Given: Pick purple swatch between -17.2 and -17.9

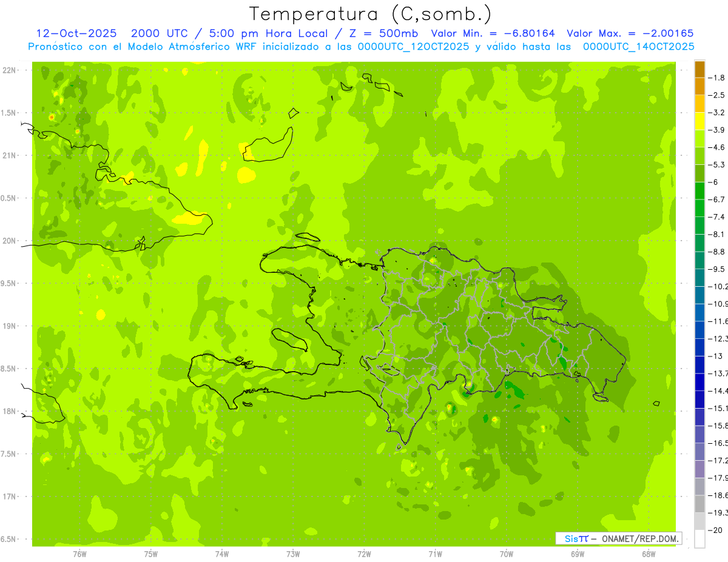Looking at the screenshot, I should tap(699, 469).
